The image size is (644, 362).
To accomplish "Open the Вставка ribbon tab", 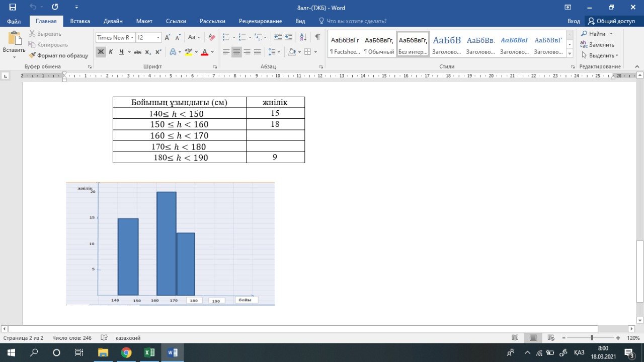I will (80, 21).
